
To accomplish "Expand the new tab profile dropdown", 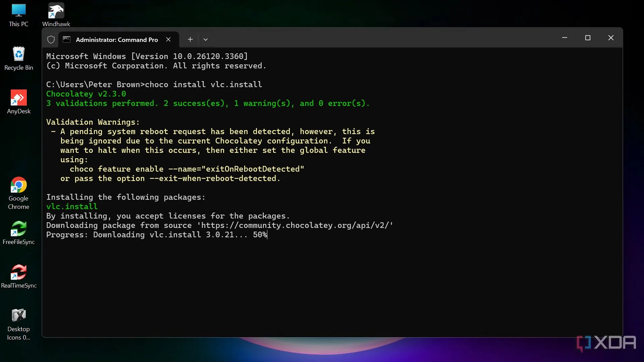I will tap(206, 40).
